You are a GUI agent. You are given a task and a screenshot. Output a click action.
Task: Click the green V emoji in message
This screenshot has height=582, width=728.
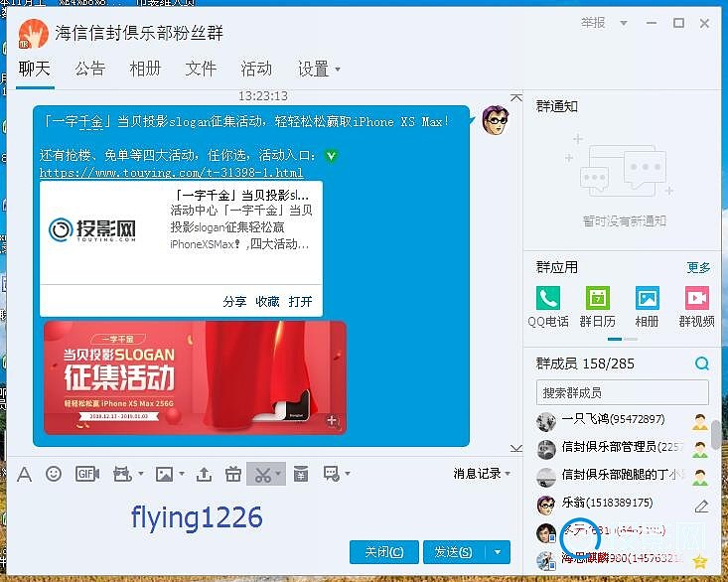coord(331,156)
